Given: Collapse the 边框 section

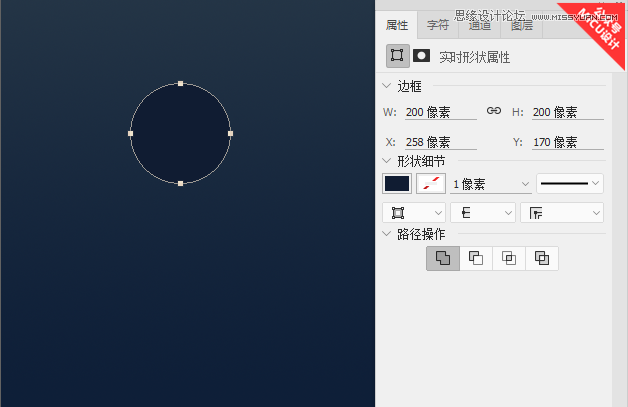Looking at the screenshot, I should 387,87.
